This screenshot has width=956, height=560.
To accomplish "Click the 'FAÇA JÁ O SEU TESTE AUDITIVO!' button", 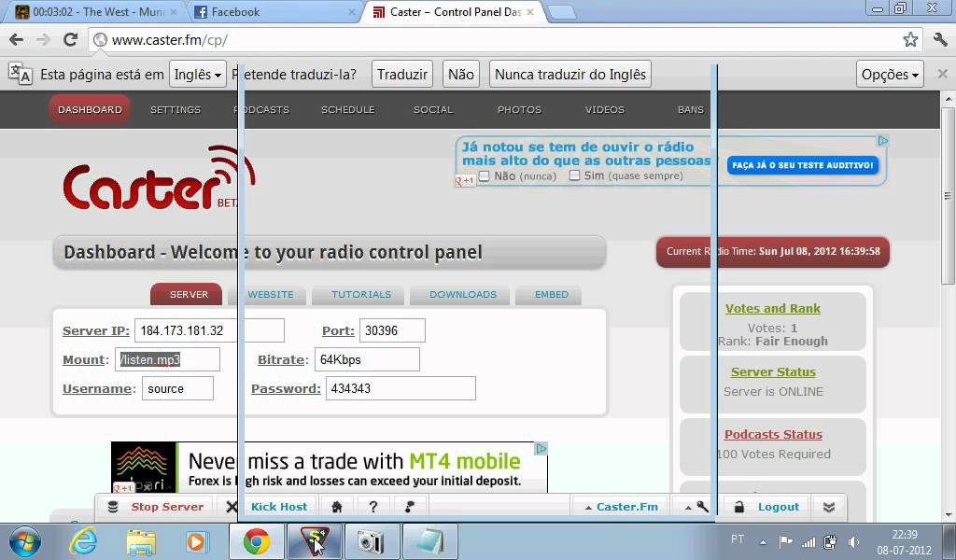I will tap(802, 165).
